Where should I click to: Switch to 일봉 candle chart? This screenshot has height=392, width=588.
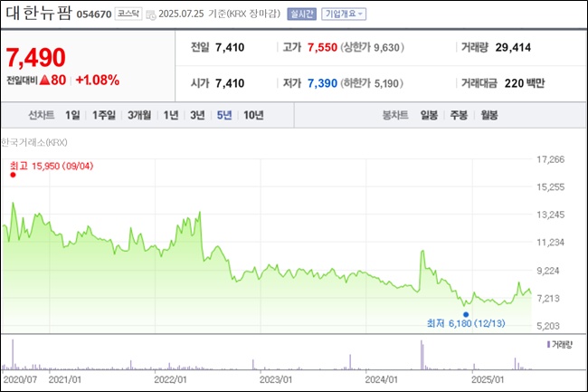tap(429, 115)
